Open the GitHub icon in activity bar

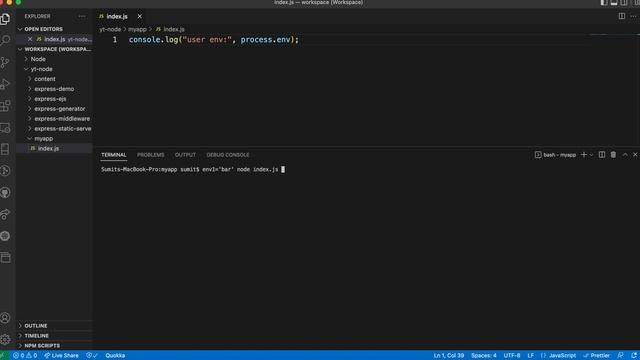5,193
